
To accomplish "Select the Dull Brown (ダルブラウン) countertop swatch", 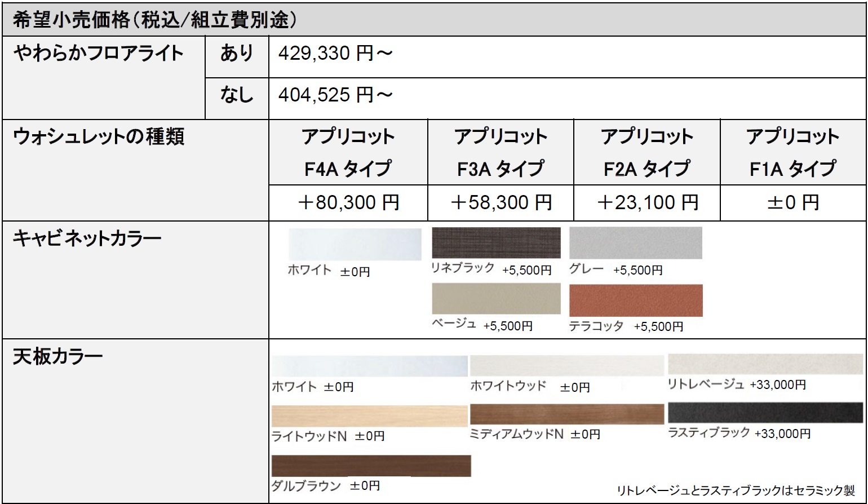I will point(370,466).
